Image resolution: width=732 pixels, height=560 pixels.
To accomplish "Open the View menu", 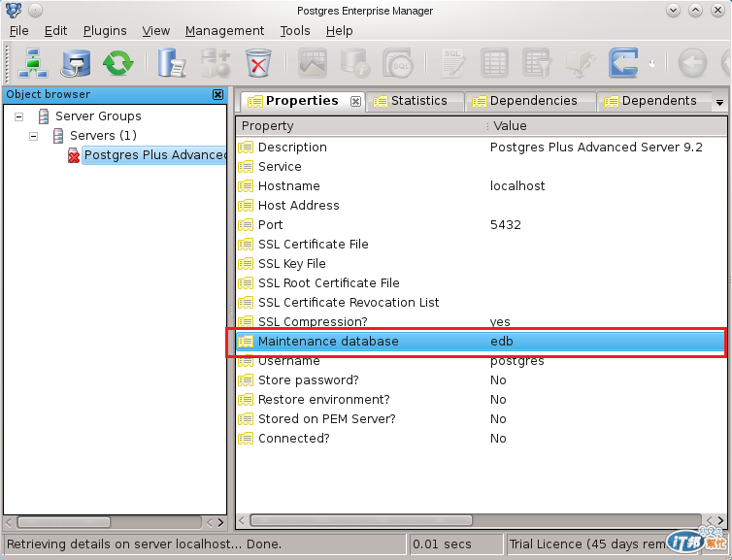I will 156,31.
